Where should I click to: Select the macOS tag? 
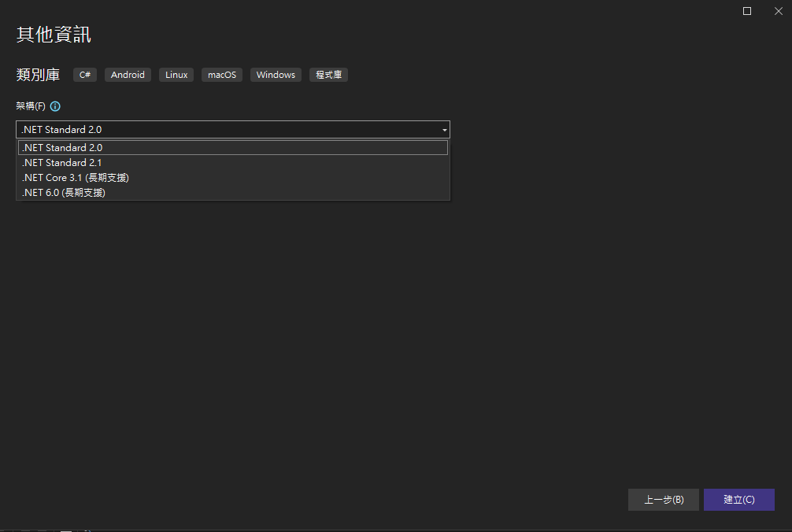[x=221, y=74]
